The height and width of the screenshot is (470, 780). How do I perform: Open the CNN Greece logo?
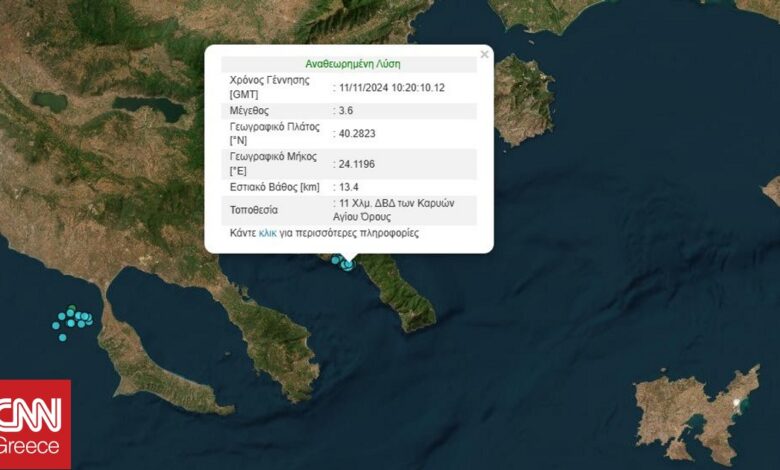point(35,424)
